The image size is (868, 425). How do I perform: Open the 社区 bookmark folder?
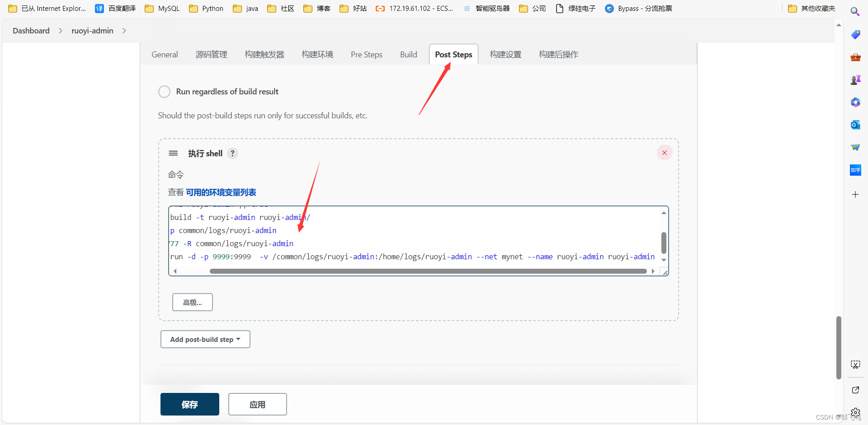click(281, 9)
